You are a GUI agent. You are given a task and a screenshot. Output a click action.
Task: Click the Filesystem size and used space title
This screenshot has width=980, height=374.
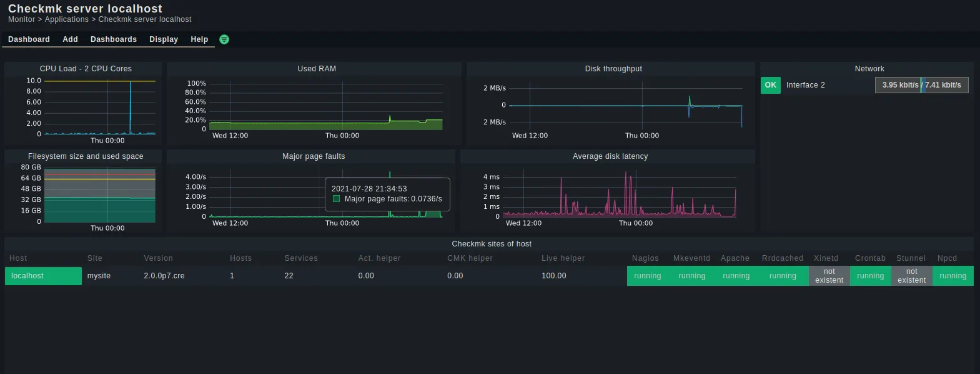[x=86, y=156]
